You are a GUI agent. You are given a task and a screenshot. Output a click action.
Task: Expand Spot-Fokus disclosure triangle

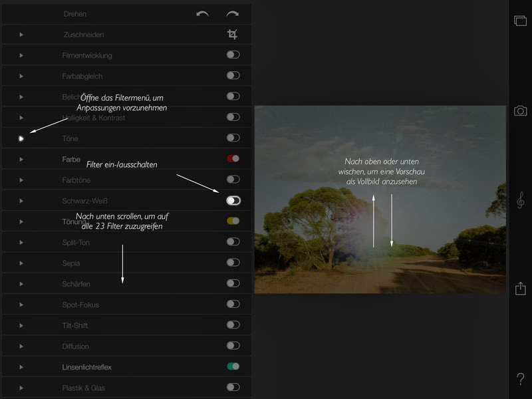click(21, 305)
